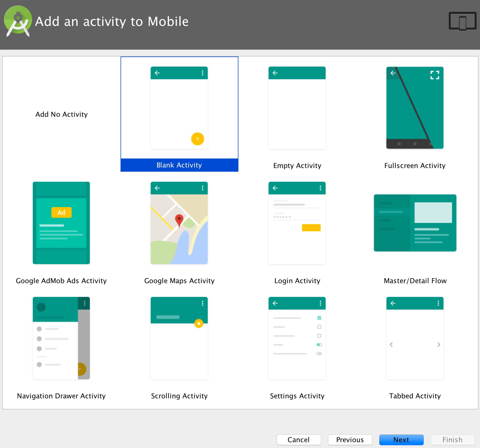The height and width of the screenshot is (448, 480).
Task: Click the back arrow in Empty Activity preview
Action: [x=275, y=73]
